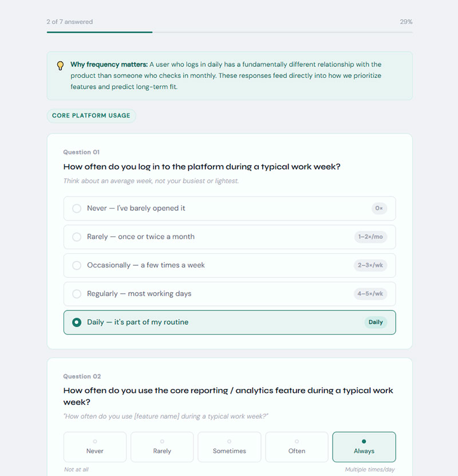Choose 'Never' for reporting feature usage
This screenshot has height=476, width=458.
[95, 447]
